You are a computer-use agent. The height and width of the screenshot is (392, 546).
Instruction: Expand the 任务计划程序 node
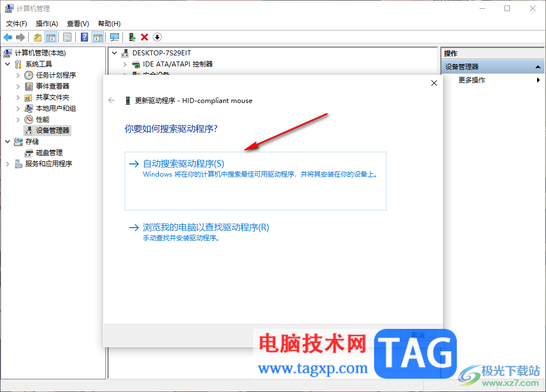pyautogui.click(x=18, y=75)
